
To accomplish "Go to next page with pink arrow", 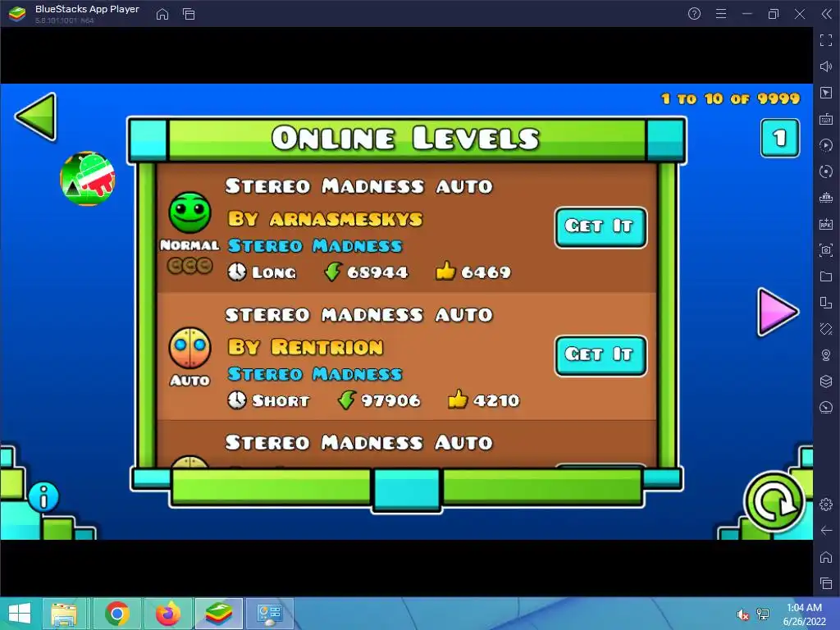I will [778, 313].
